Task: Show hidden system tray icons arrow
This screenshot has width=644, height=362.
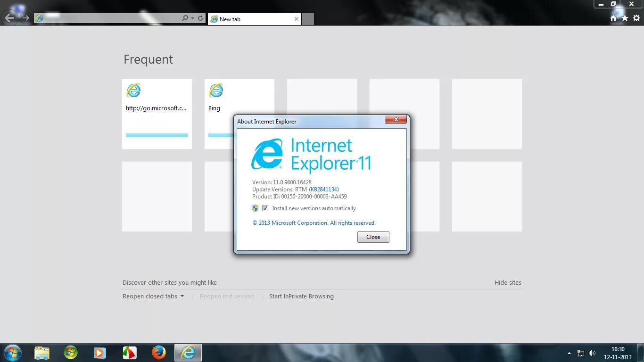Action: point(569,353)
